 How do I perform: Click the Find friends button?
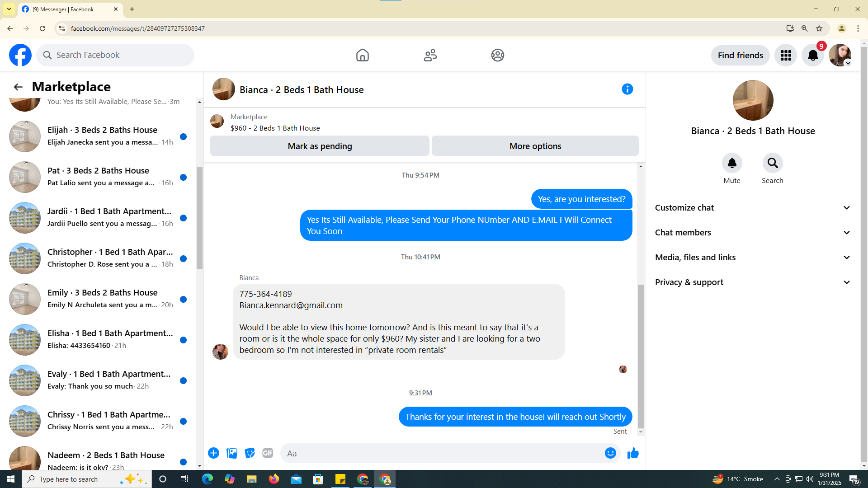tap(740, 55)
